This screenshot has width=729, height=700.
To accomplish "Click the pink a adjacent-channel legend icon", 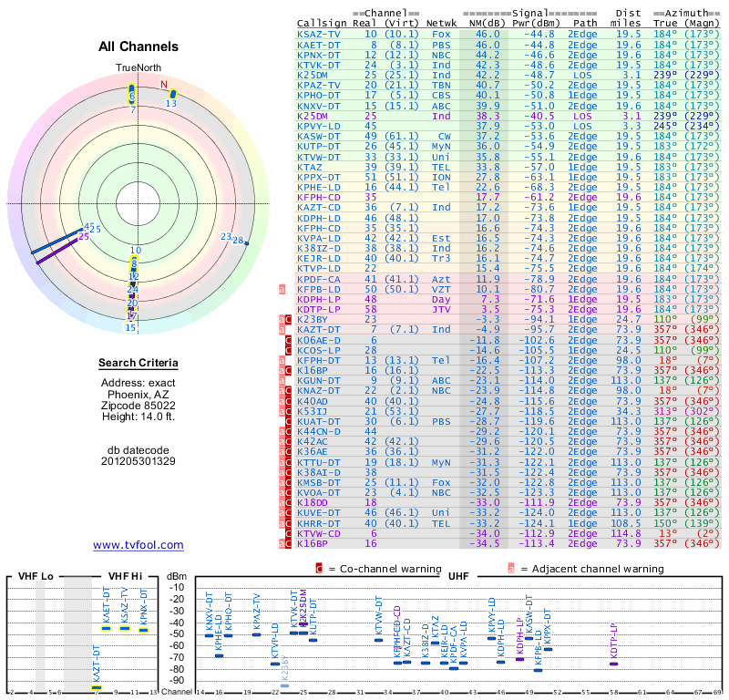I will 511,569.
